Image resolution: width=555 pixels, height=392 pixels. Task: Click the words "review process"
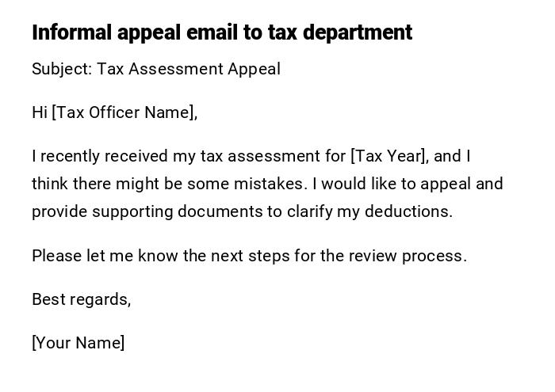pos(417,256)
